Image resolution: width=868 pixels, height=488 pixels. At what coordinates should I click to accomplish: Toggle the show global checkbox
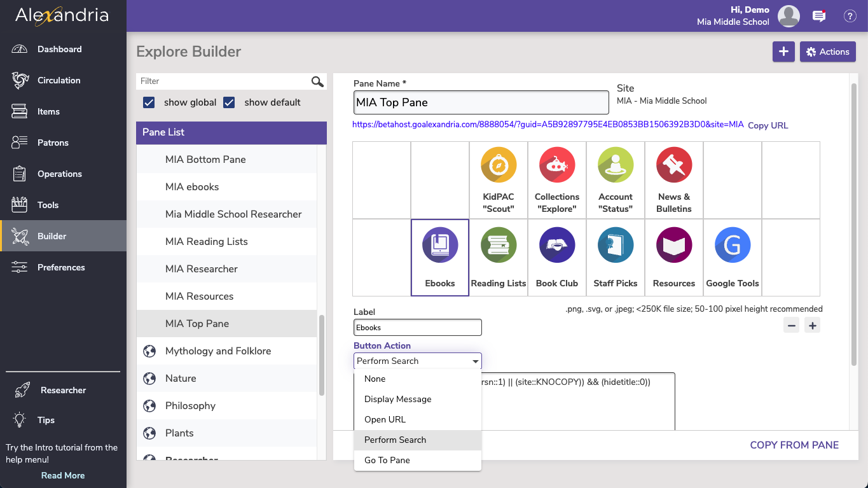(149, 102)
